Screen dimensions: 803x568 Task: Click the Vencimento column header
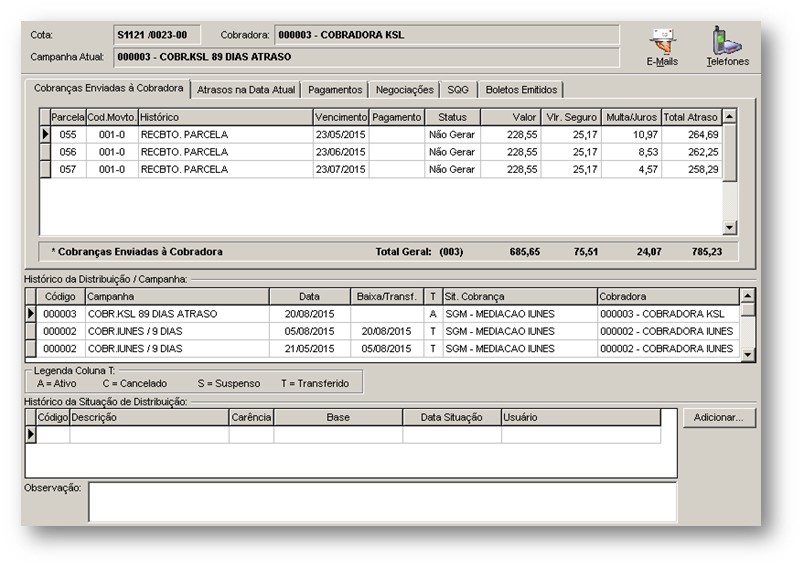pos(341,117)
